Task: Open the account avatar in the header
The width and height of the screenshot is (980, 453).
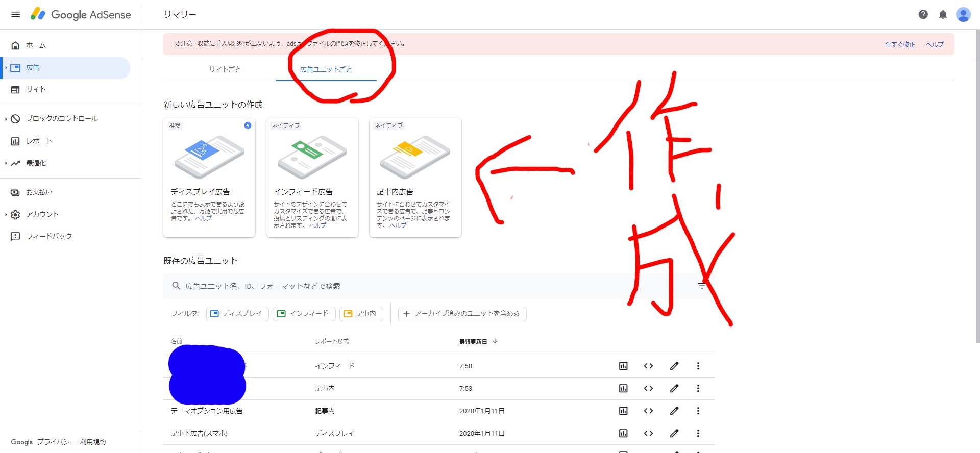Action: point(963,14)
